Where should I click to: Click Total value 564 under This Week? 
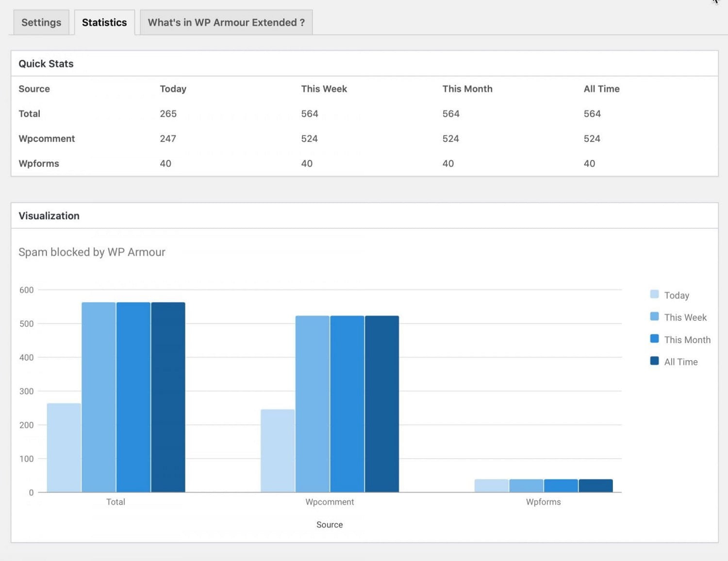pos(310,114)
